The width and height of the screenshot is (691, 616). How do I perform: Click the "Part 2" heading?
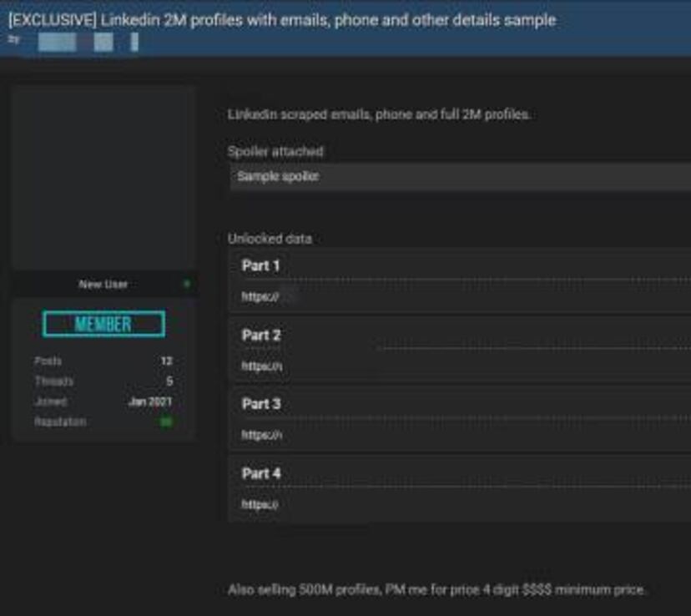(261, 336)
